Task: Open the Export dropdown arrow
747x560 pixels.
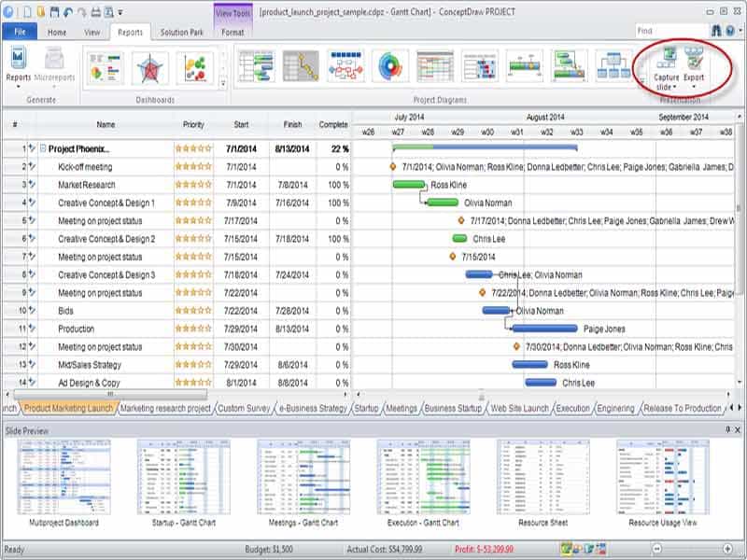Action: tap(694, 85)
